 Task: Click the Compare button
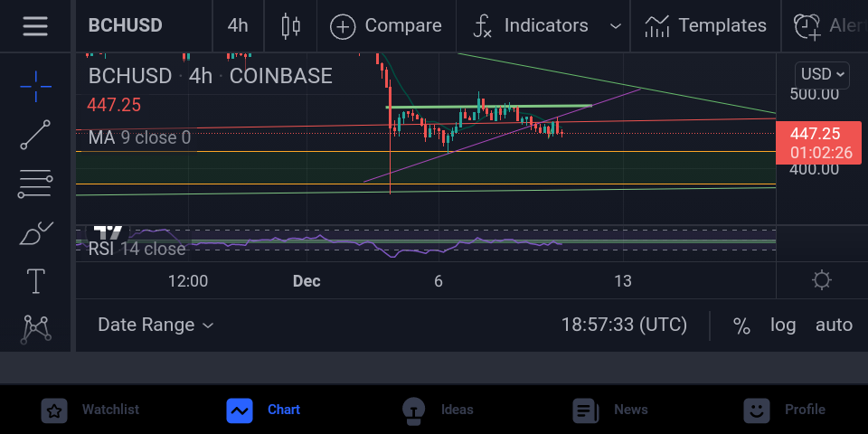click(x=386, y=26)
